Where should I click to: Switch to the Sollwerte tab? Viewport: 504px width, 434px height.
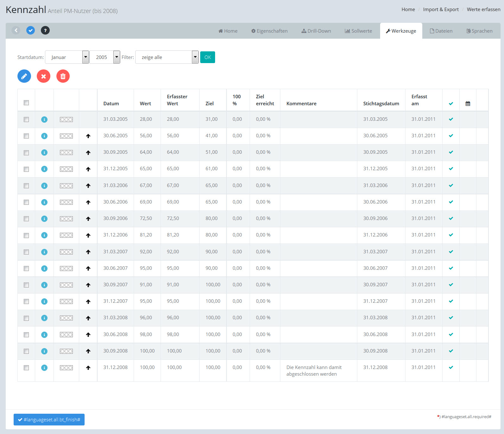pos(358,31)
